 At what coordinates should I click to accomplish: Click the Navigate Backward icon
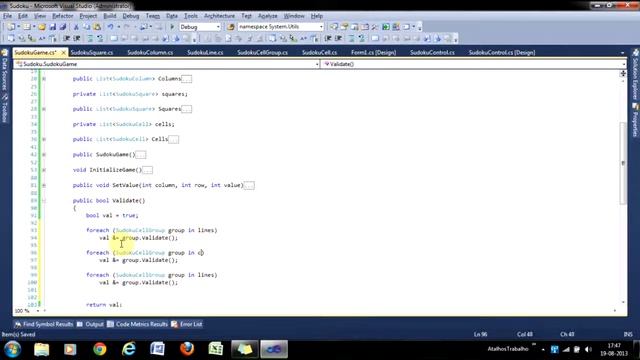(144, 27)
